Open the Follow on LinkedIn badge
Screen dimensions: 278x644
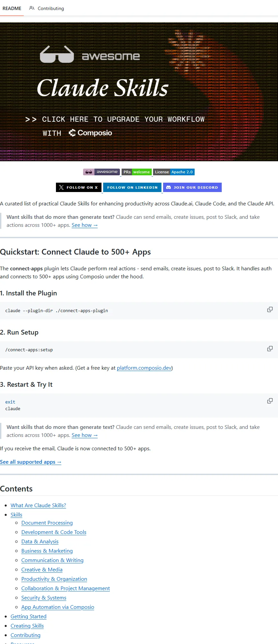click(132, 187)
